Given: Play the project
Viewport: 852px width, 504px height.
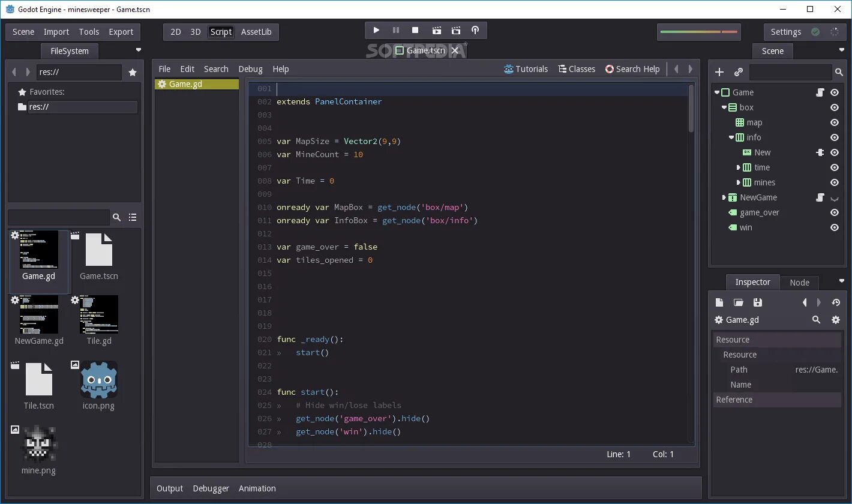Looking at the screenshot, I should 376,30.
